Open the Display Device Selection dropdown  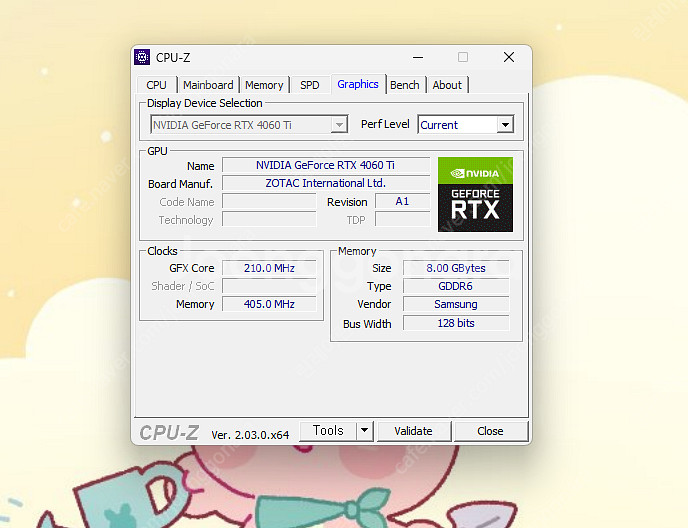click(x=249, y=125)
